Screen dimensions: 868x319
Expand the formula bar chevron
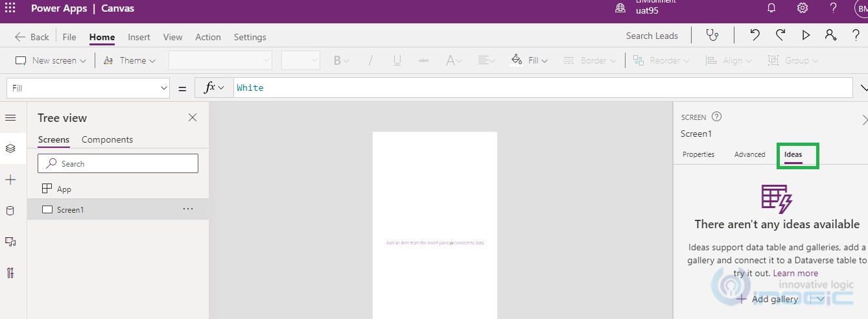pos(863,88)
